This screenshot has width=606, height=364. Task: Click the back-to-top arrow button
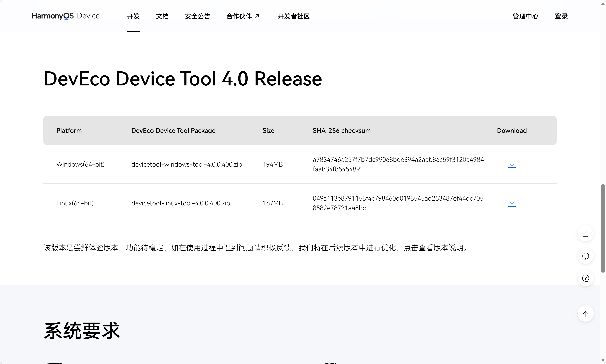point(585,313)
